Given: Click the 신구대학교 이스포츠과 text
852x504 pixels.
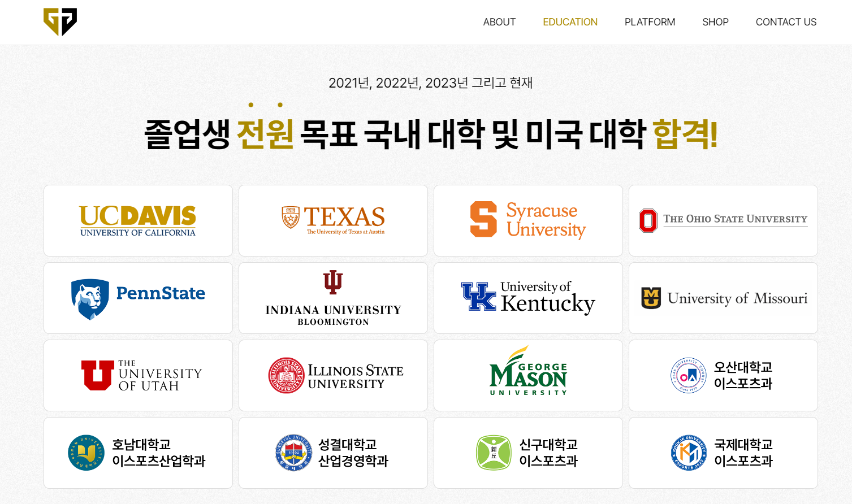Looking at the screenshot, I should [548, 453].
